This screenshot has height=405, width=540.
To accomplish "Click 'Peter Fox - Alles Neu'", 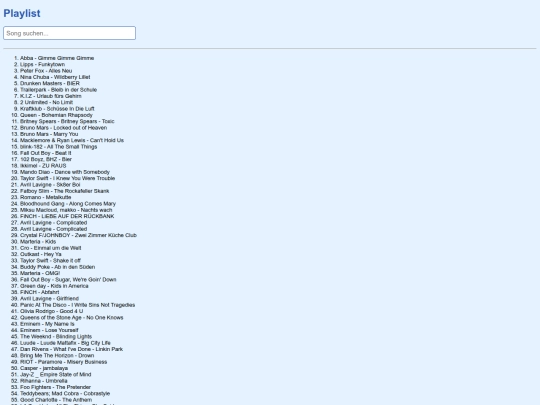I will 46,71.
